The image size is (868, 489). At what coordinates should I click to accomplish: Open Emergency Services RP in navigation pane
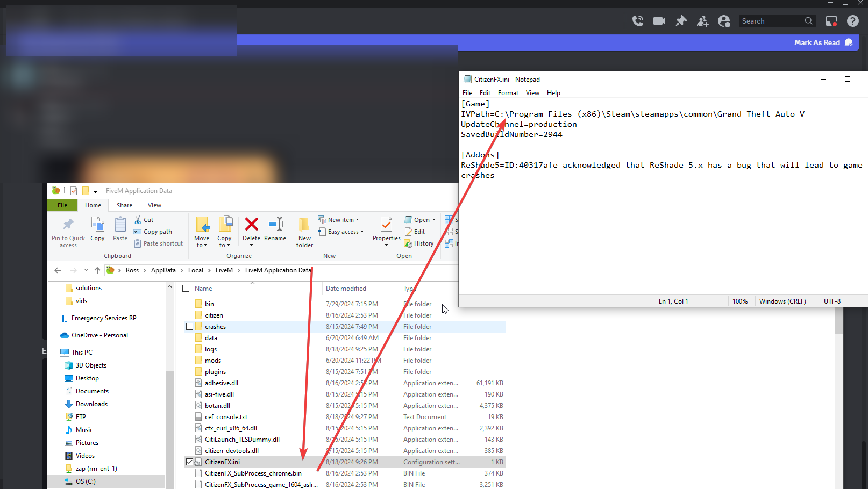coord(104,318)
